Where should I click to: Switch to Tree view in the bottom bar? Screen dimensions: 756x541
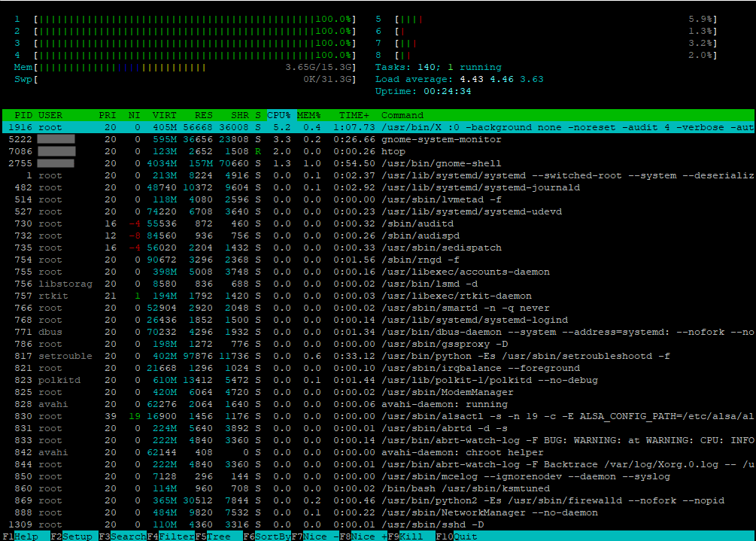pos(218,536)
